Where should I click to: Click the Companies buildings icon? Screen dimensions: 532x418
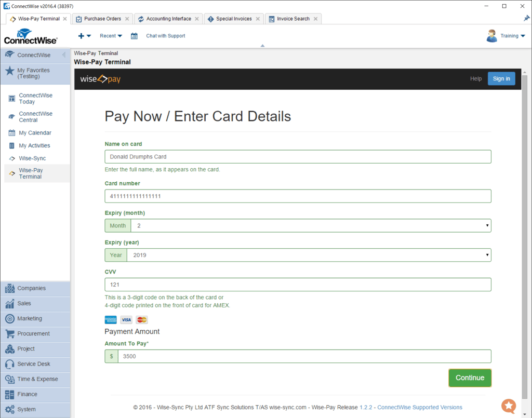pyautogui.click(x=10, y=289)
